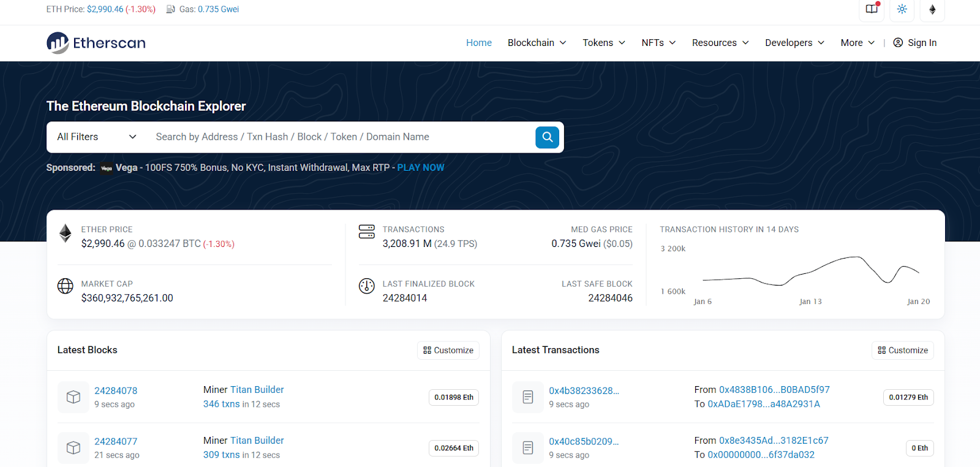Image resolution: width=980 pixels, height=467 pixels.
Task: Click the Latest Blocks heading
Action: tap(88, 350)
